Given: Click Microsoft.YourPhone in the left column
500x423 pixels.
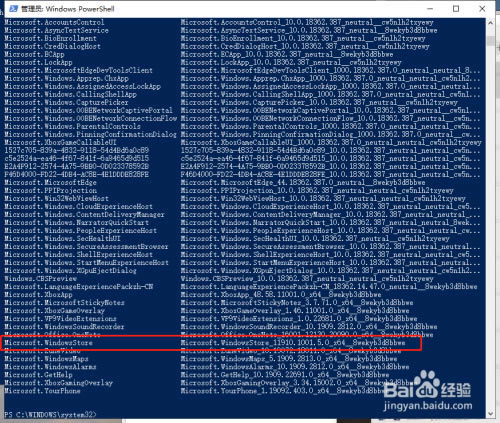Looking at the screenshot, I should (x=42, y=391).
